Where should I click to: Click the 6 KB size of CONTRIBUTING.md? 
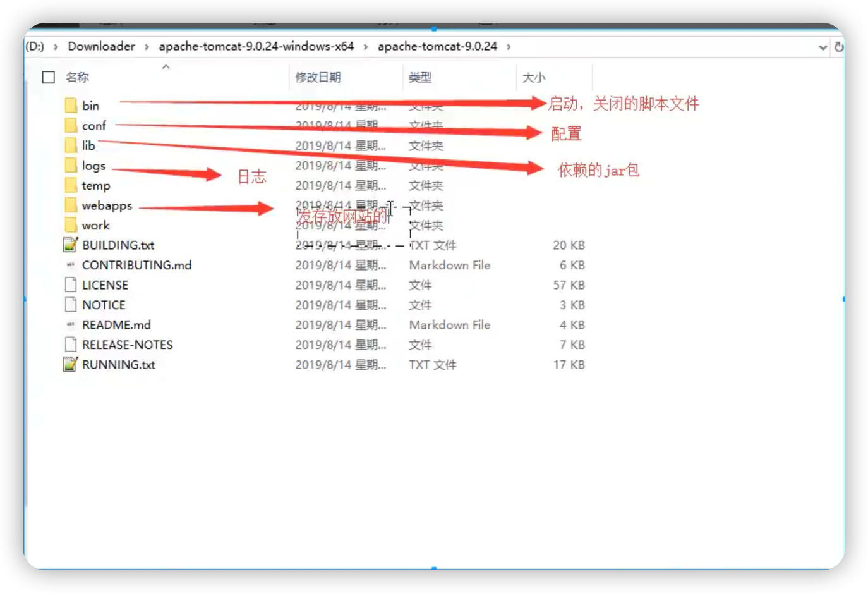coord(572,265)
